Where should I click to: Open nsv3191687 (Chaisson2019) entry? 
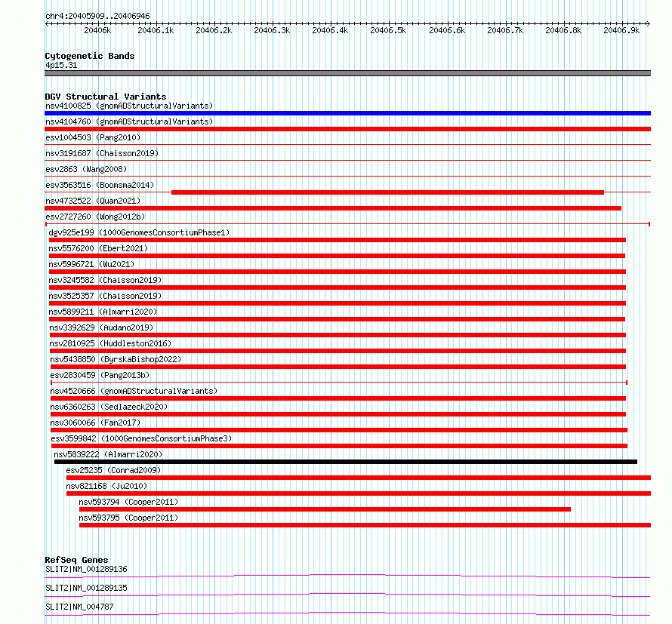[102, 153]
